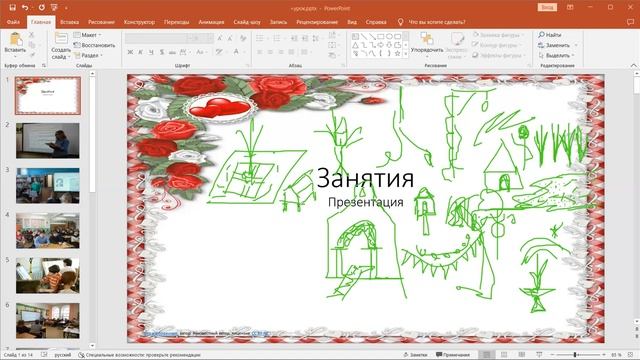Screen dimensions: 640x360
Task: Align text to the left
Action: pyautogui.click(x=260, y=52)
